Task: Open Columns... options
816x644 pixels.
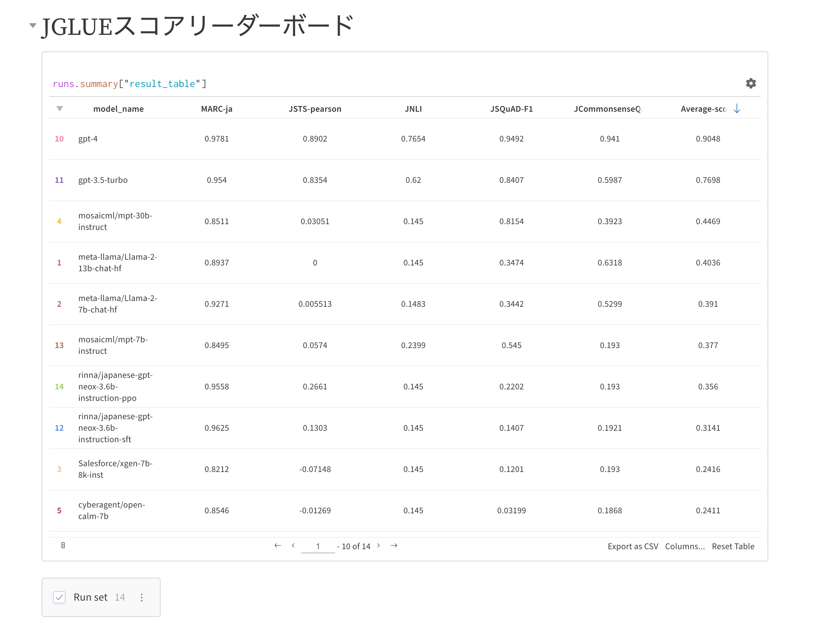Action: click(x=684, y=546)
